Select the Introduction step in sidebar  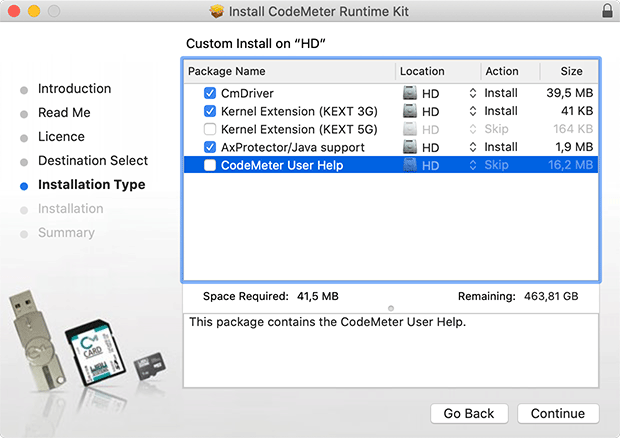click(74, 89)
